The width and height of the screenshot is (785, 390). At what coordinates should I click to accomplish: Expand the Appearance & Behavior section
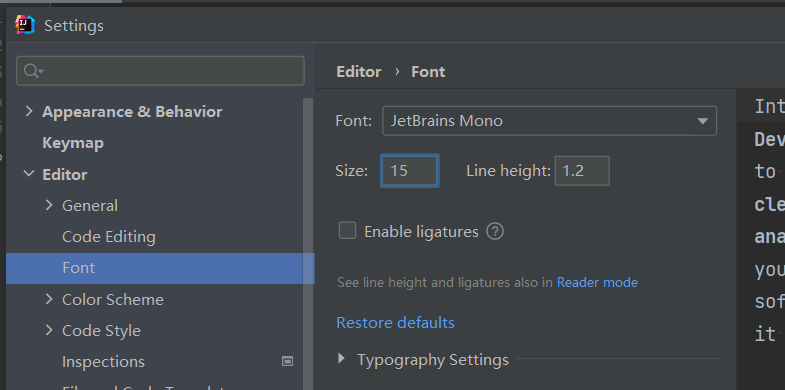click(29, 111)
